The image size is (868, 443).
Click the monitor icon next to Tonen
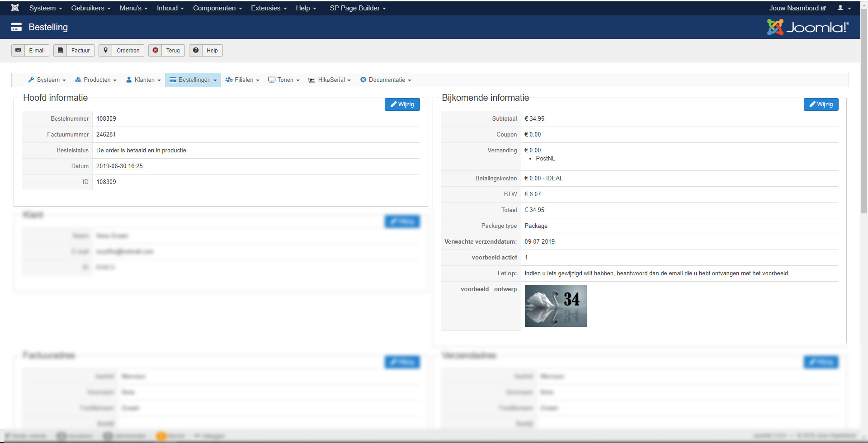tap(272, 80)
